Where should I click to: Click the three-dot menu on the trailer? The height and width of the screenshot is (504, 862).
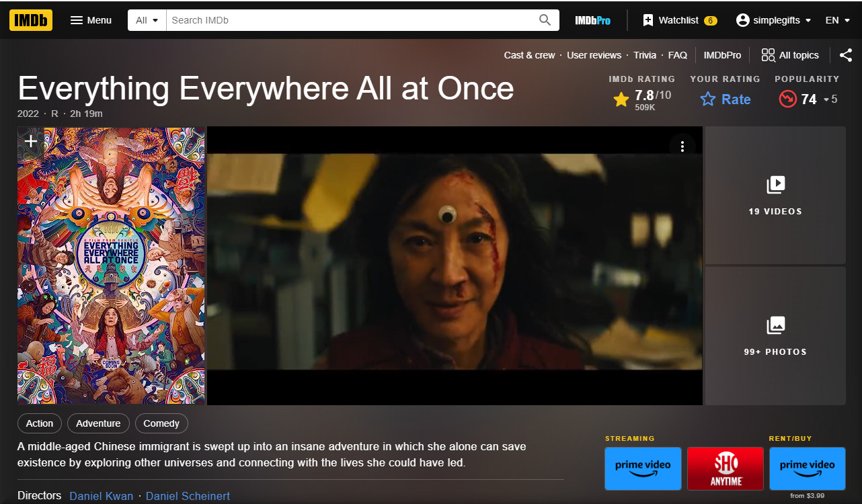682,146
